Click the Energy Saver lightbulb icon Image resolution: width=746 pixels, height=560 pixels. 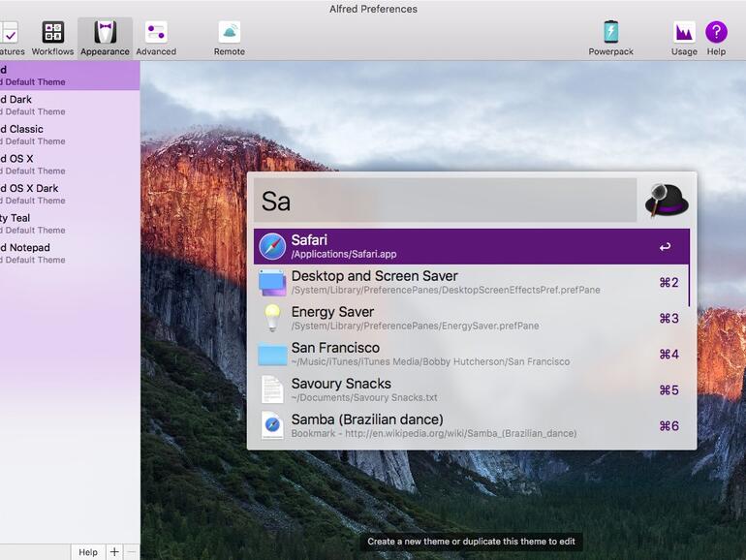click(272, 318)
